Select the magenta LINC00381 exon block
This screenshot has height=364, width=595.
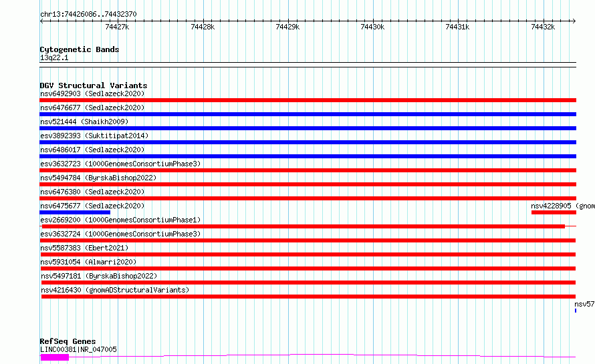[55, 357]
